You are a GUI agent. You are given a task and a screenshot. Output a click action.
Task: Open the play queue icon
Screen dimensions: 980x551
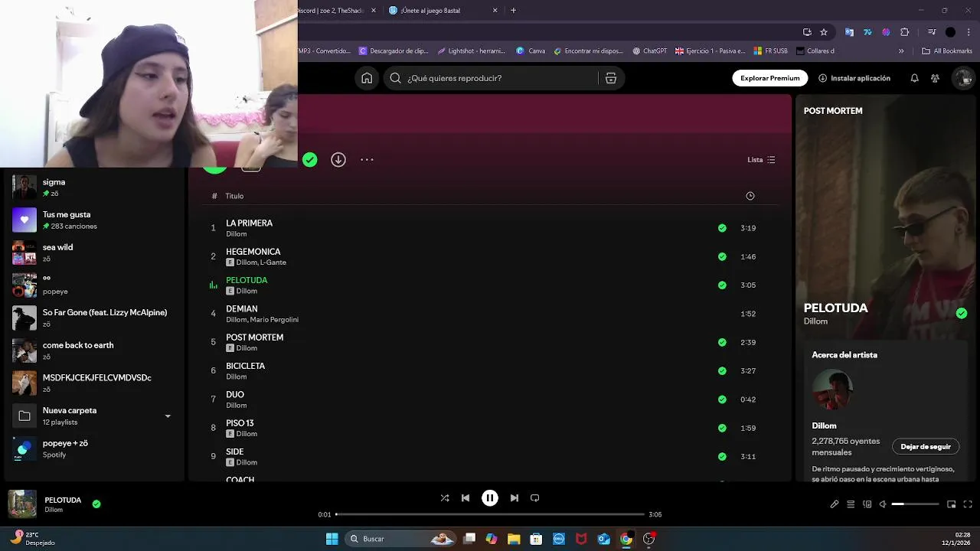click(x=851, y=504)
